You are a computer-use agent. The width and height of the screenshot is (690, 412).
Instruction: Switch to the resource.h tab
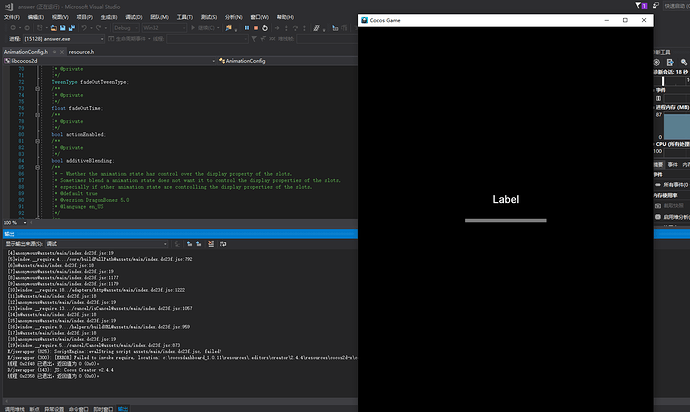pos(81,52)
